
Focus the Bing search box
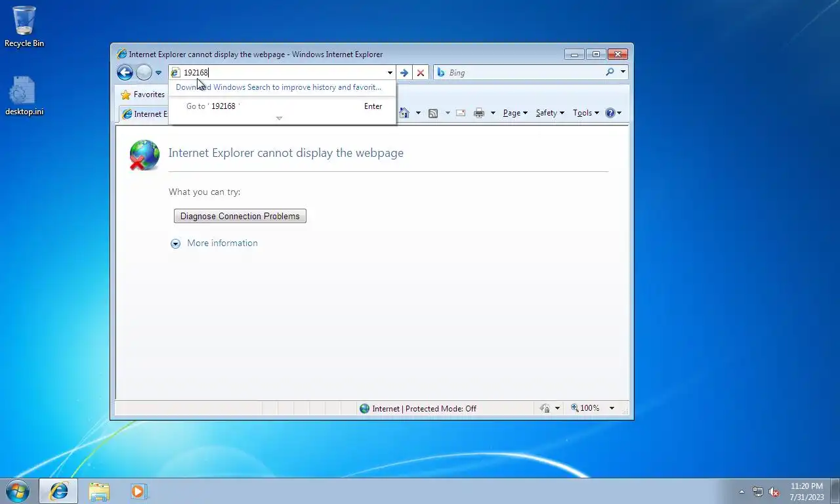click(525, 73)
